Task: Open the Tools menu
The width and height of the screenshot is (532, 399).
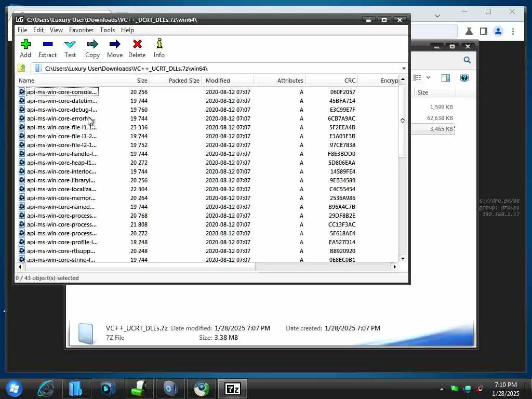Action: (107, 30)
